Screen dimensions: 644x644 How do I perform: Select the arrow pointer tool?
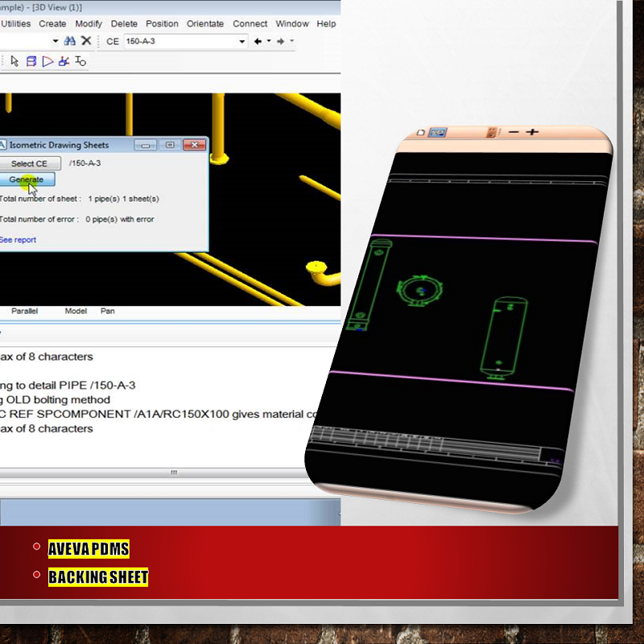pos(14,61)
